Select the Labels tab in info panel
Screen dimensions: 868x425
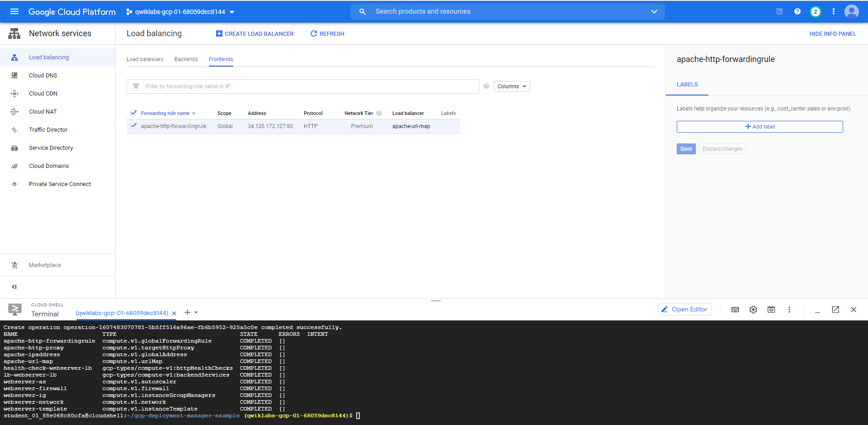click(x=687, y=85)
